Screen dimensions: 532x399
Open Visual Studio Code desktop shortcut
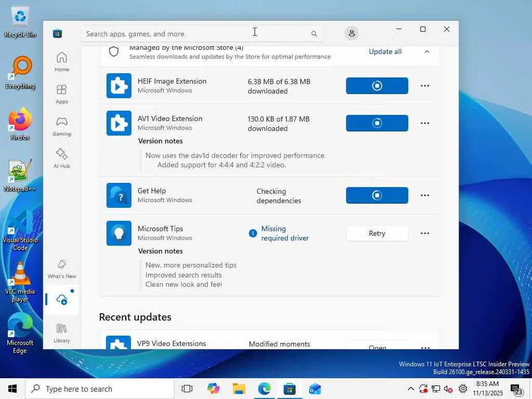20,231
